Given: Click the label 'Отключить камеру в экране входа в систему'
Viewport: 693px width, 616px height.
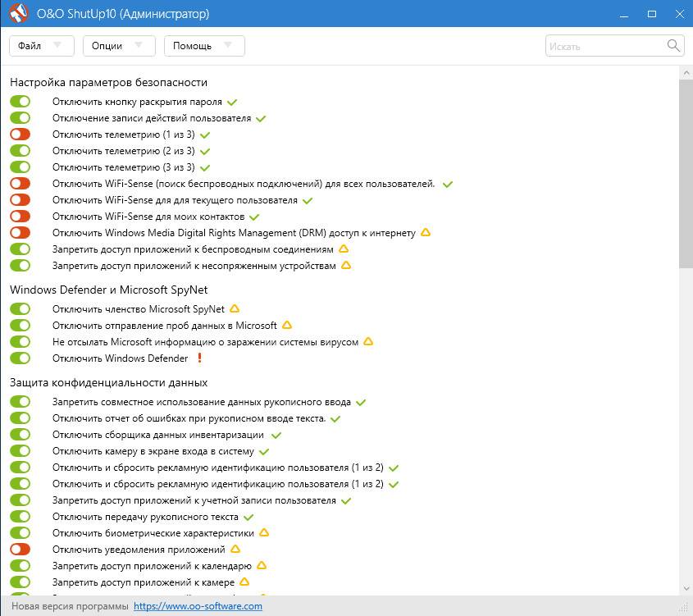Looking at the screenshot, I should coord(153,451).
